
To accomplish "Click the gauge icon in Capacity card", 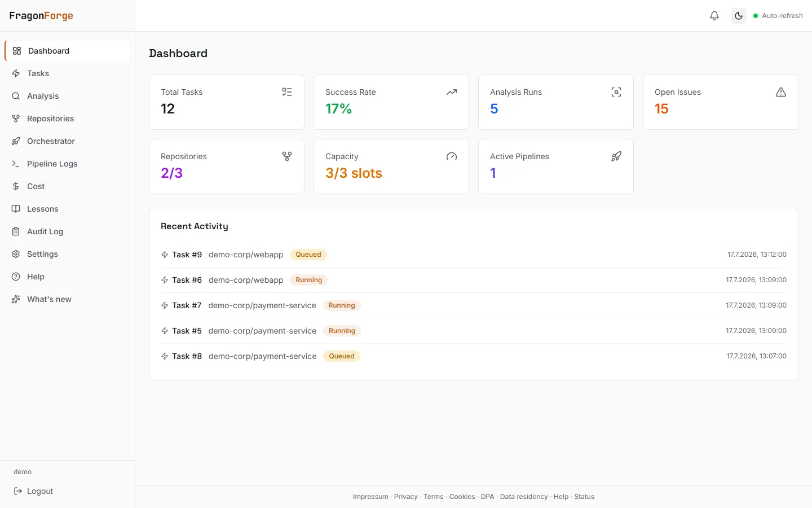I will click(452, 156).
